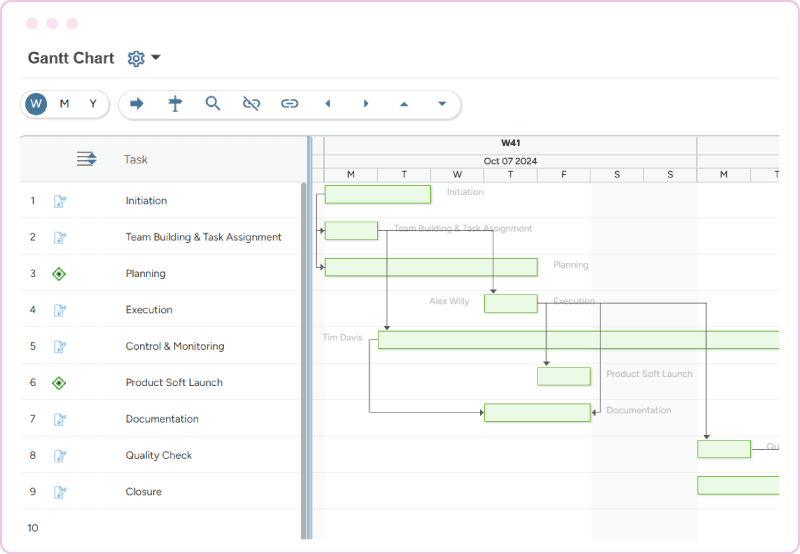
Task: Switch to month view with M
Action: 64,104
